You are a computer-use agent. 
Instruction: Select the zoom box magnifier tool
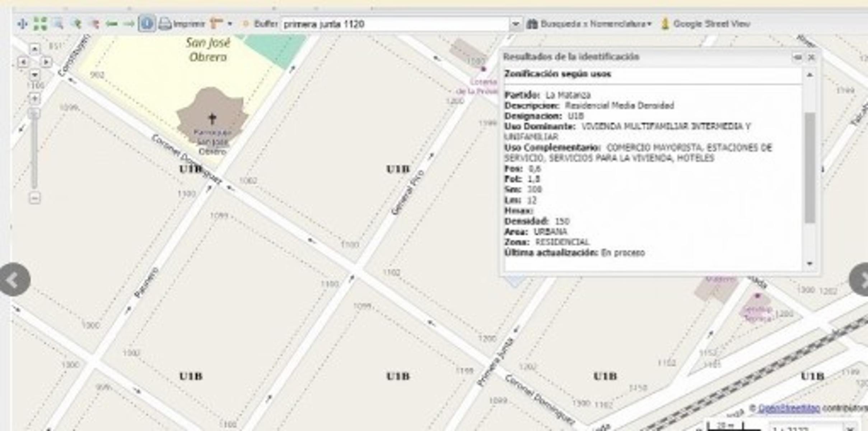[58, 24]
